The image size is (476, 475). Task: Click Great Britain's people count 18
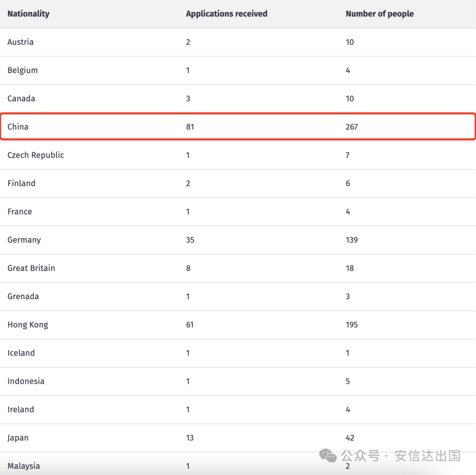(x=350, y=268)
